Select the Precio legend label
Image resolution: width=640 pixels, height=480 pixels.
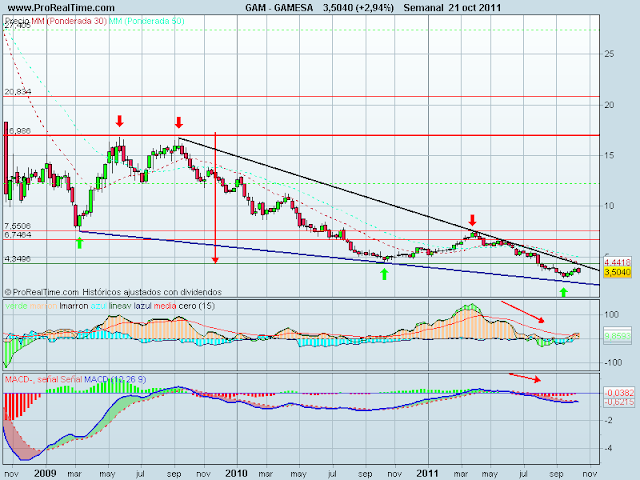(x=17, y=21)
